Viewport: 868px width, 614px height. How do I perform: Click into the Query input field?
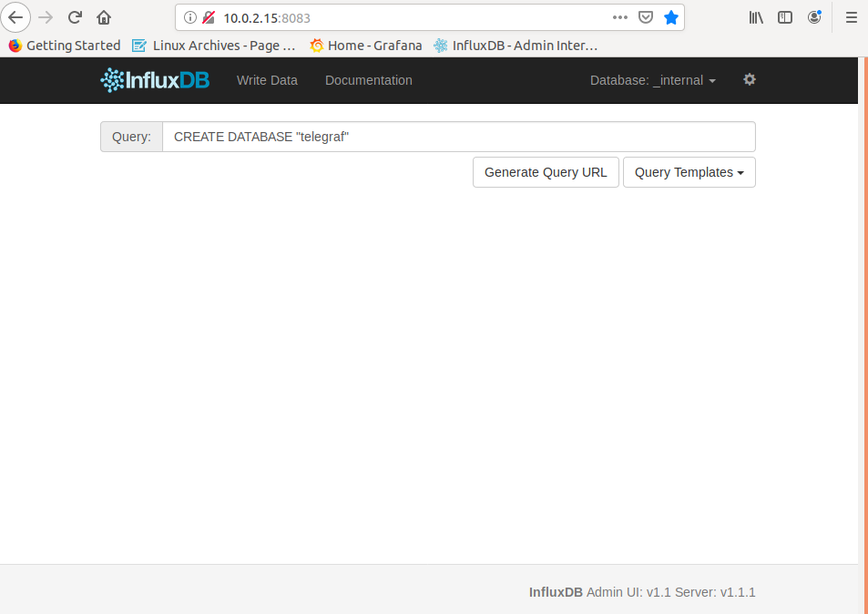tap(459, 137)
